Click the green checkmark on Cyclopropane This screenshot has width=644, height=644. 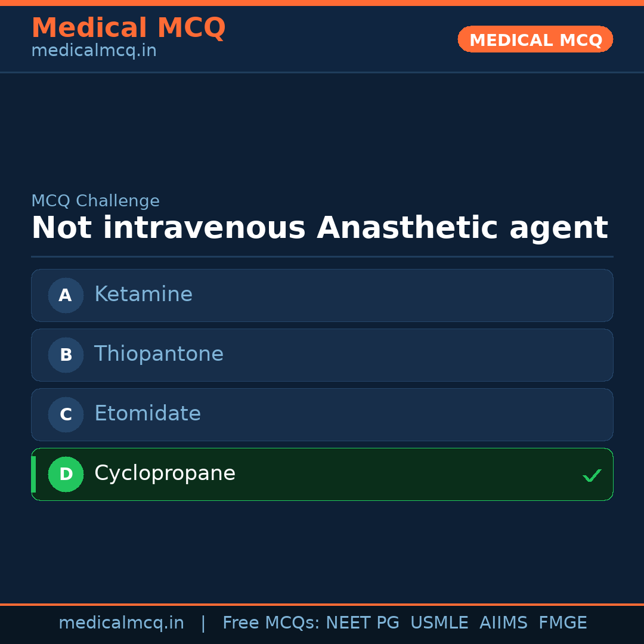[x=592, y=475]
